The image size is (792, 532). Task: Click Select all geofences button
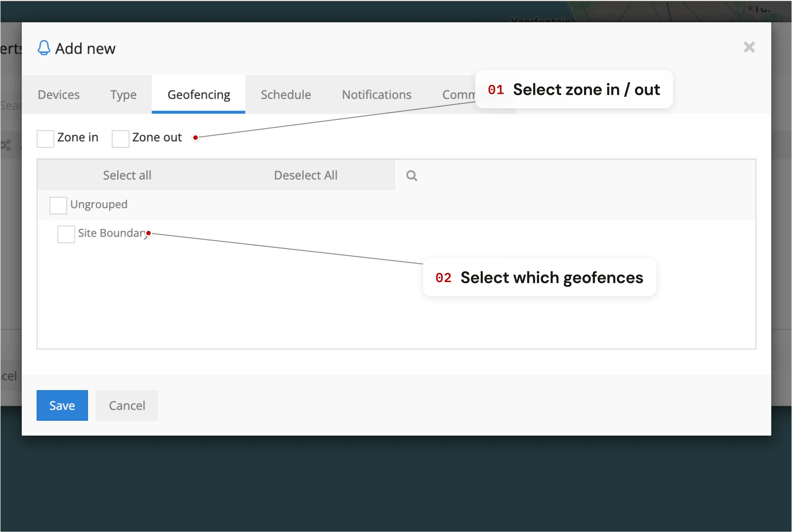click(127, 175)
